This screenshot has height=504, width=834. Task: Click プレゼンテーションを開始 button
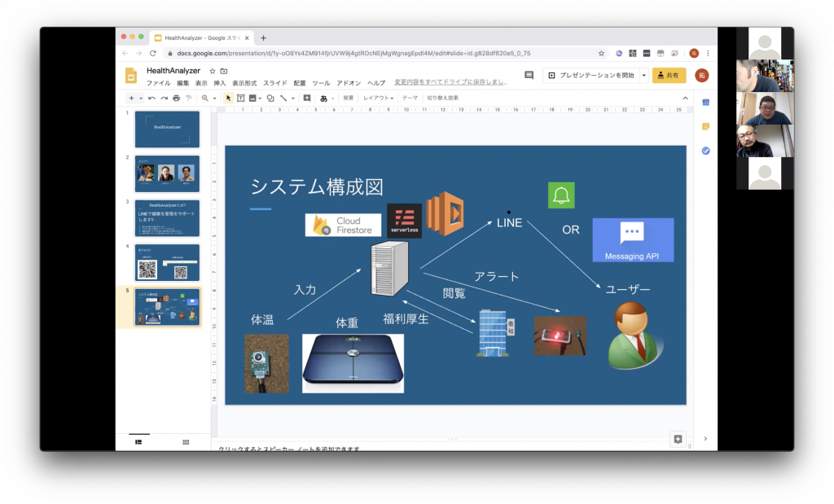coord(591,76)
